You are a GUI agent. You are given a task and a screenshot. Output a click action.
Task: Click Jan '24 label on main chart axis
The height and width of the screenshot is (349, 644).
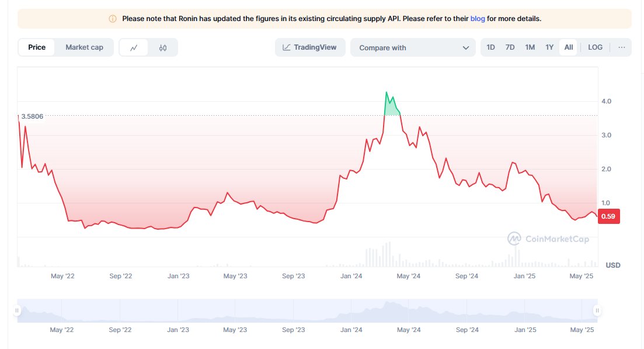click(x=351, y=276)
